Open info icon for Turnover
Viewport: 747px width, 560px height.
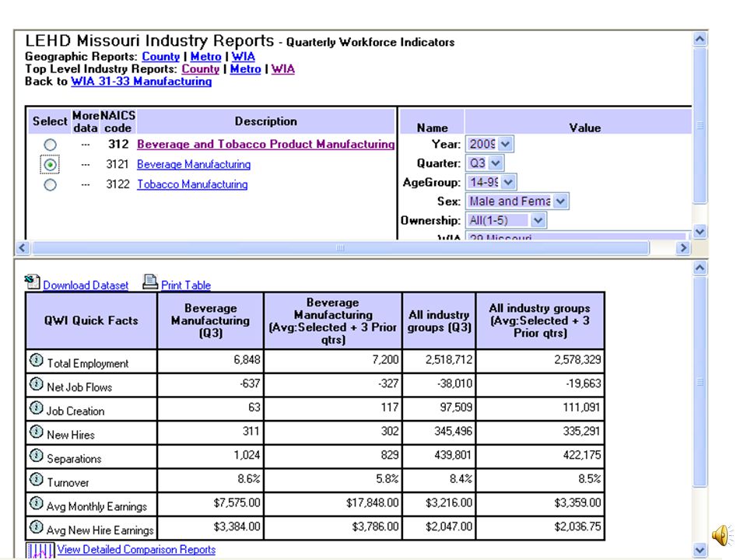pos(37,480)
